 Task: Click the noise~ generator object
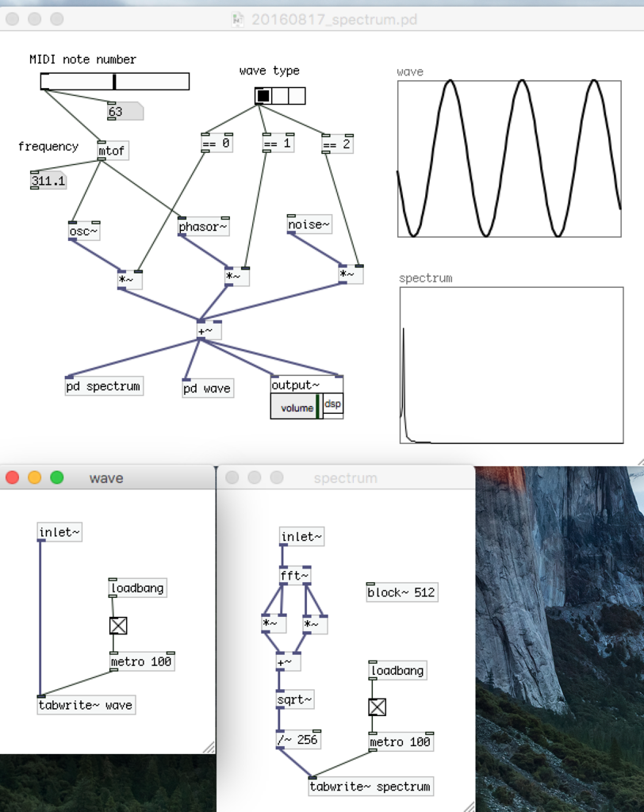(x=308, y=224)
